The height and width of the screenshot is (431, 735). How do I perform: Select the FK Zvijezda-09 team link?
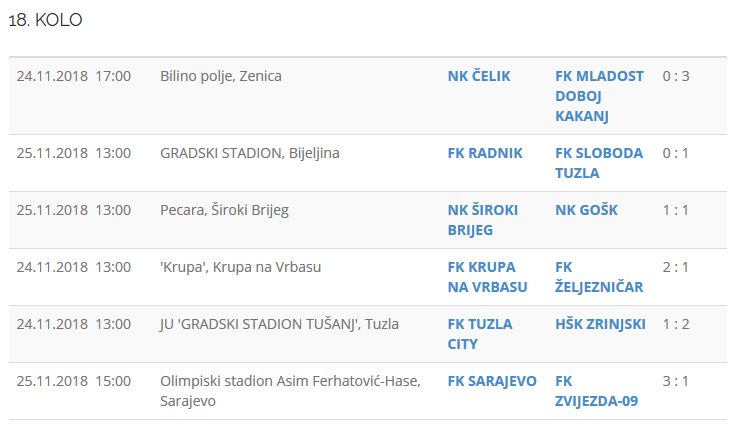pos(596,391)
